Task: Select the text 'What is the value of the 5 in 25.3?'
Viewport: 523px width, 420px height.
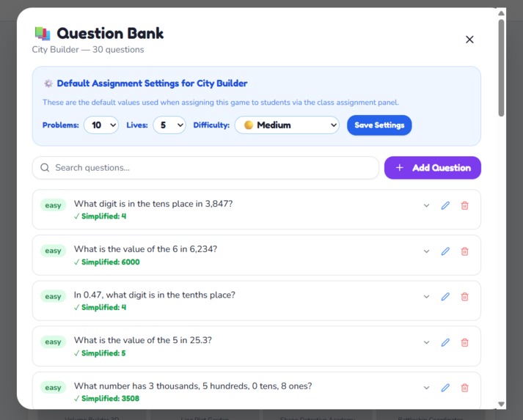Action: pos(143,340)
